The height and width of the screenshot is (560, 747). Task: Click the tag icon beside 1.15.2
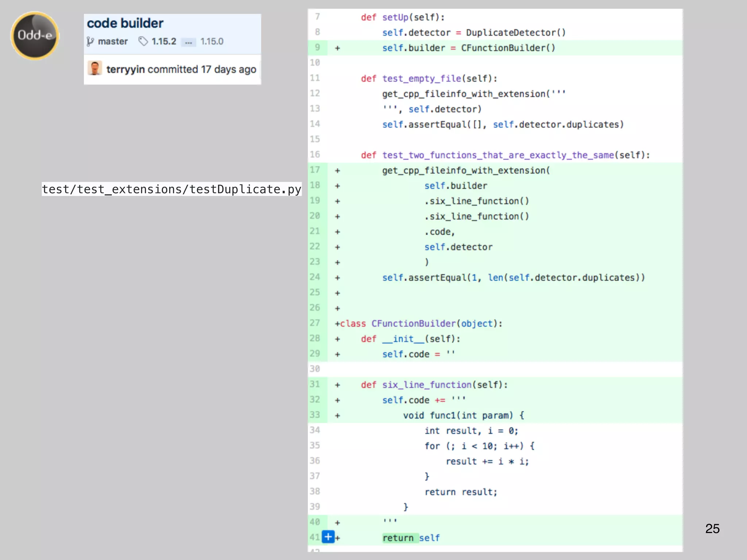click(143, 41)
